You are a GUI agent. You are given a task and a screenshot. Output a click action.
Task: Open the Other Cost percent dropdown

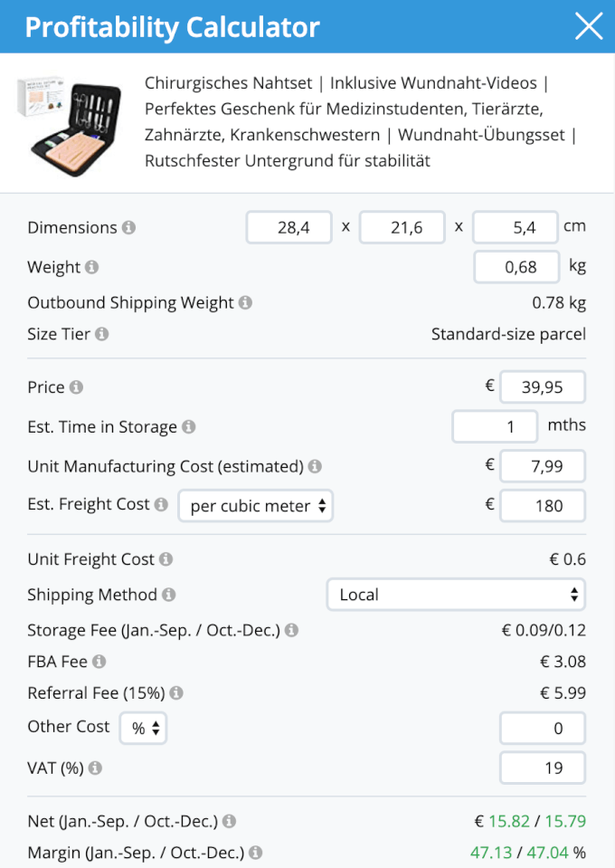point(144,728)
